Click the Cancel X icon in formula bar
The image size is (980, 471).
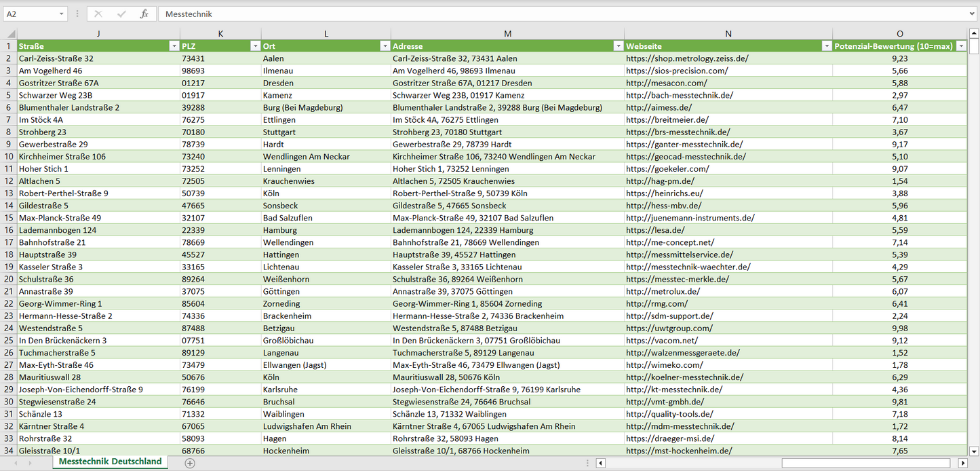98,14
